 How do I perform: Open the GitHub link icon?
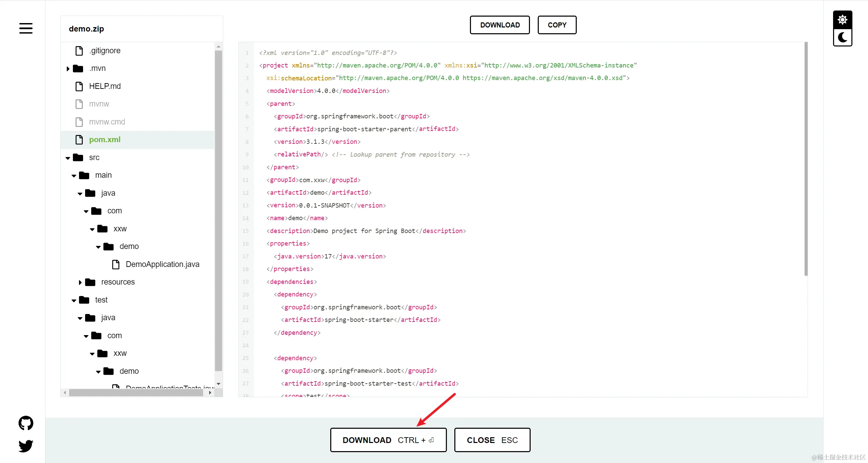(26, 423)
